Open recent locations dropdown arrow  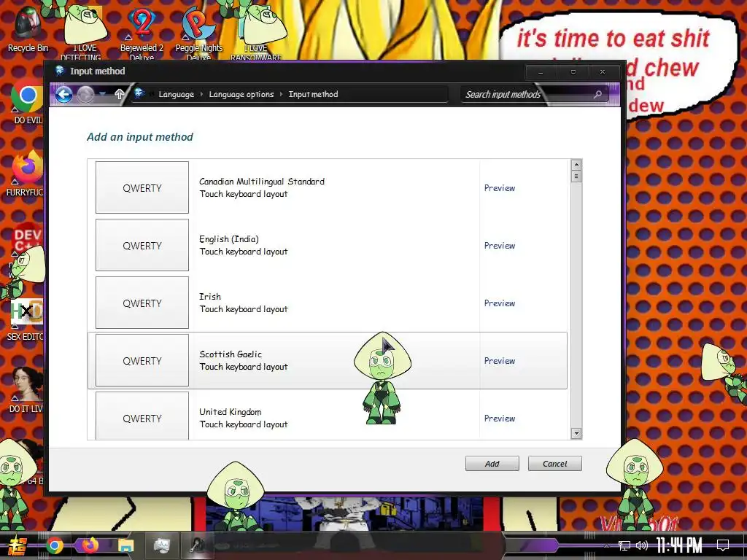pyautogui.click(x=102, y=94)
